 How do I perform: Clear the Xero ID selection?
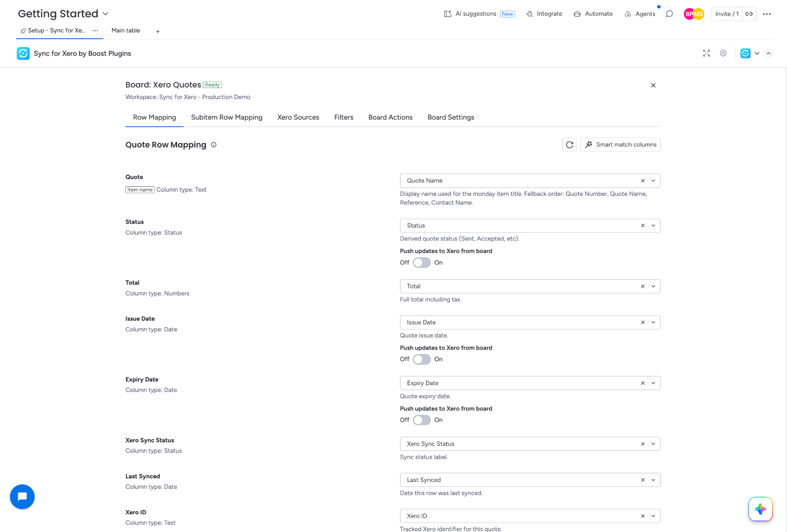coord(643,516)
